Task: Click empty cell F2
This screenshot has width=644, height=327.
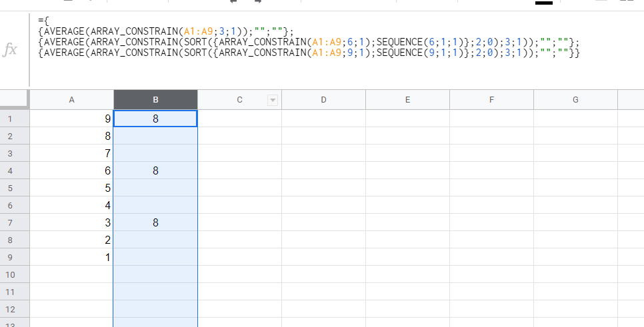Action: tap(491, 136)
